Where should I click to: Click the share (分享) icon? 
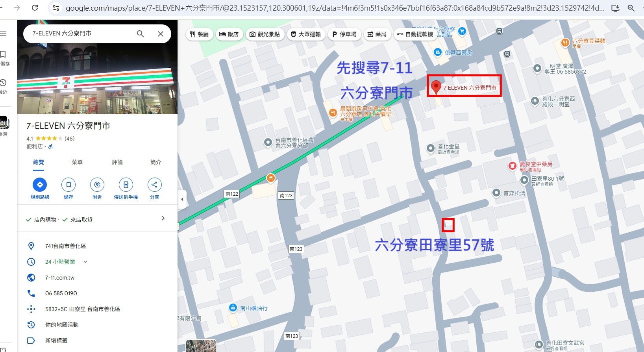point(154,185)
